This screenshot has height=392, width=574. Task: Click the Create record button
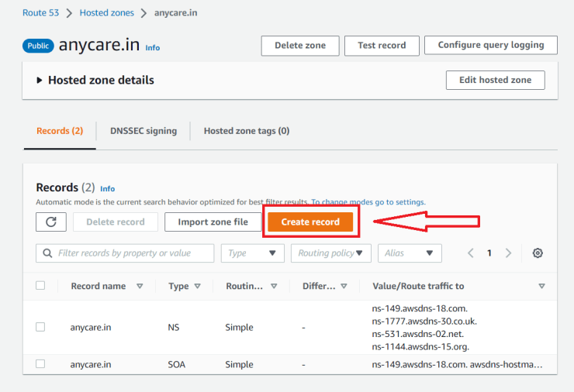click(x=310, y=222)
